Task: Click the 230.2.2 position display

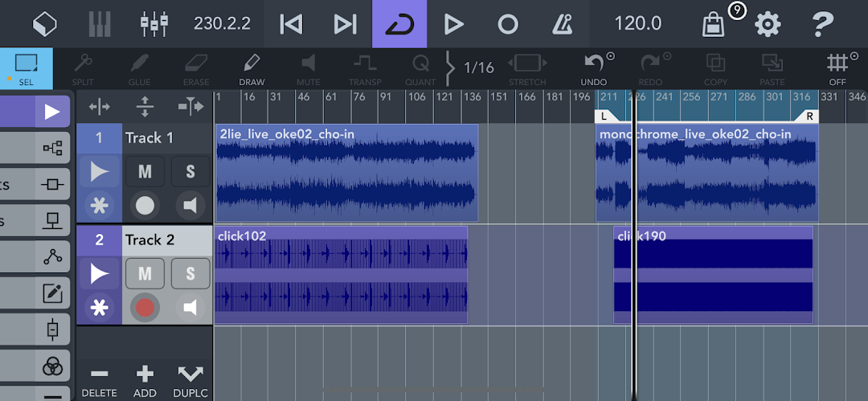Action: tap(222, 24)
